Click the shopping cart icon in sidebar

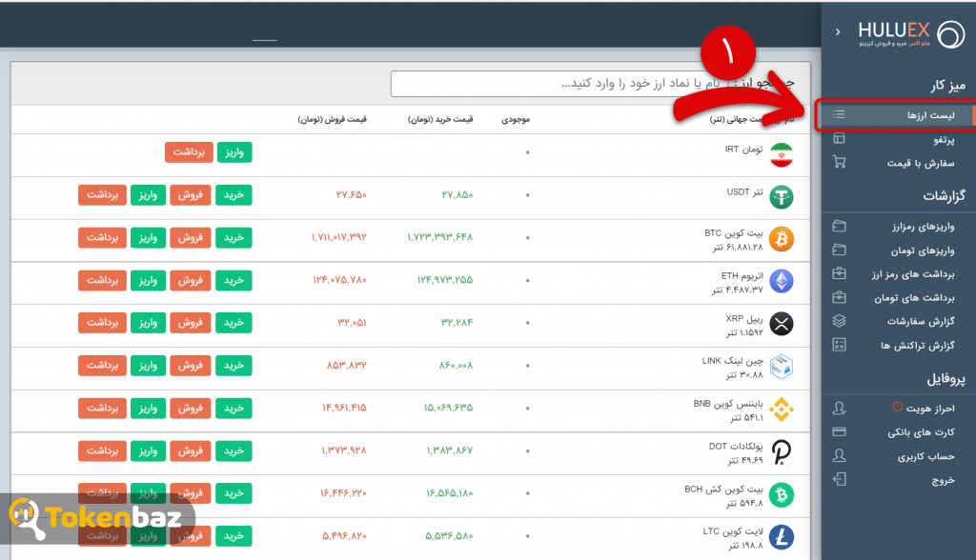tap(839, 162)
